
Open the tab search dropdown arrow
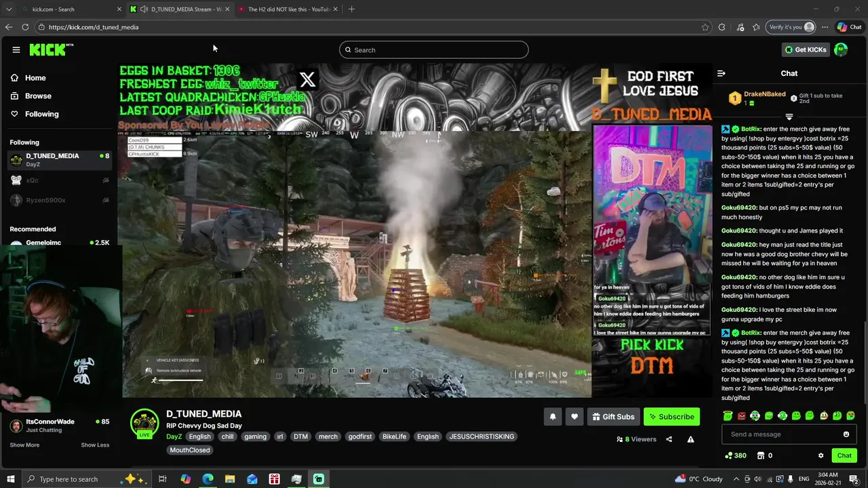[x=8, y=9]
